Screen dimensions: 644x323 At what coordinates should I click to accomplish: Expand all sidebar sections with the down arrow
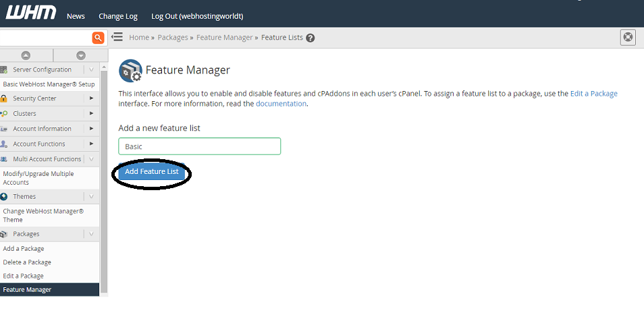click(81, 55)
